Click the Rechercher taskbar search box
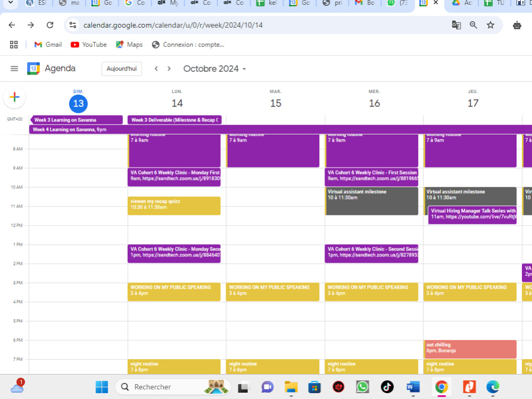532x399 pixels. pyautogui.click(x=173, y=387)
